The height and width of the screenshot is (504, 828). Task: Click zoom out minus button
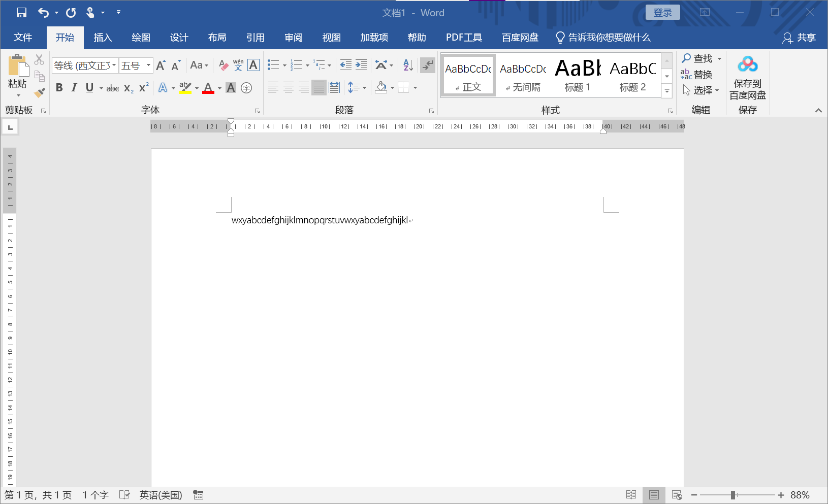[694, 495]
